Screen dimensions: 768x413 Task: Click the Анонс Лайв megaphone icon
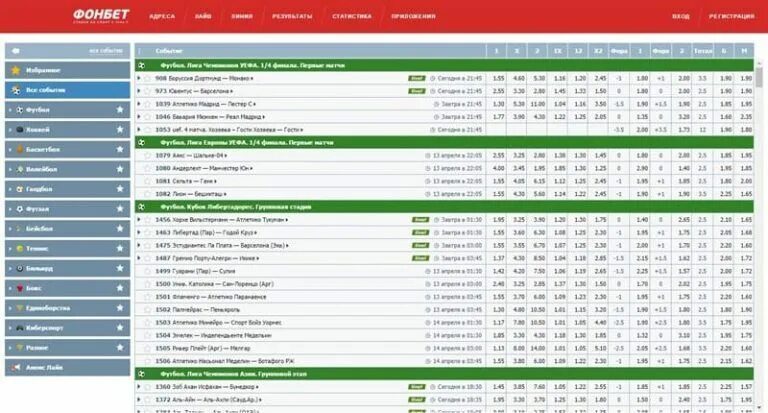click(x=16, y=367)
